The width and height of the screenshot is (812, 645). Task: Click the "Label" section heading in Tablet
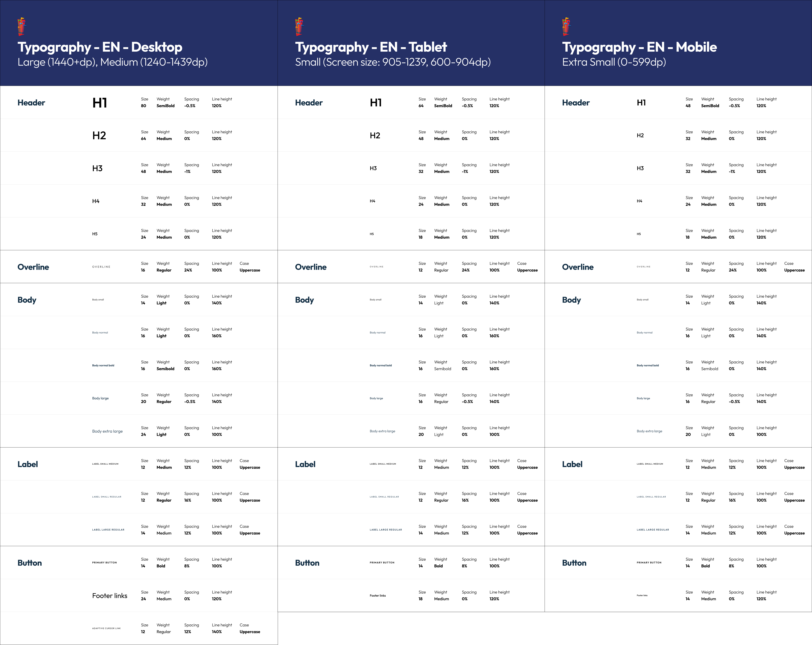[305, 464]
